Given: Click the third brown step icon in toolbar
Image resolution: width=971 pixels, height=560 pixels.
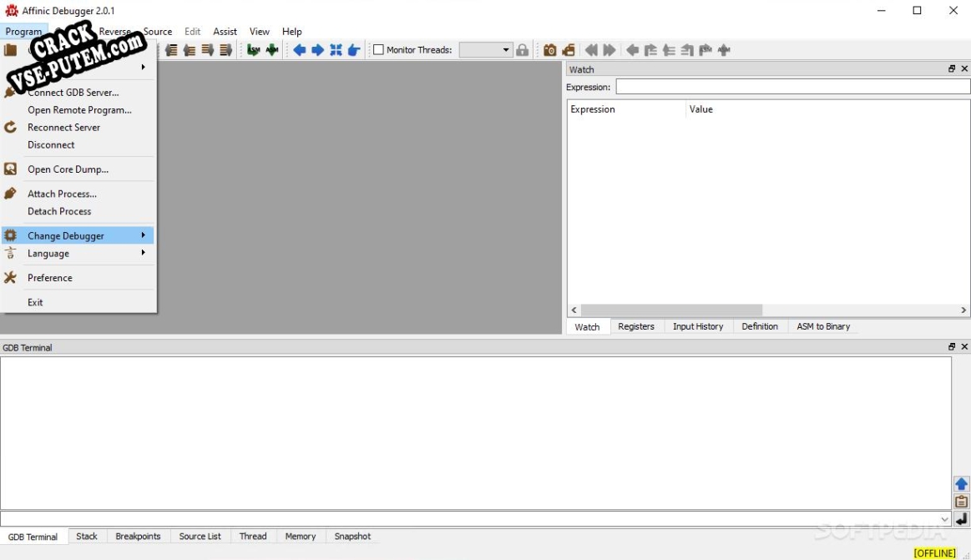Looking at the screenshot, I should (207, 50).
